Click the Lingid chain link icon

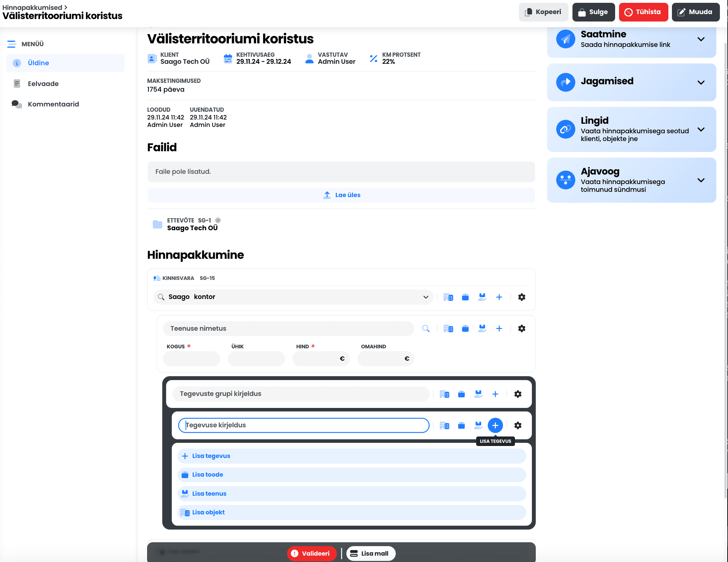[x=565, y=129]
